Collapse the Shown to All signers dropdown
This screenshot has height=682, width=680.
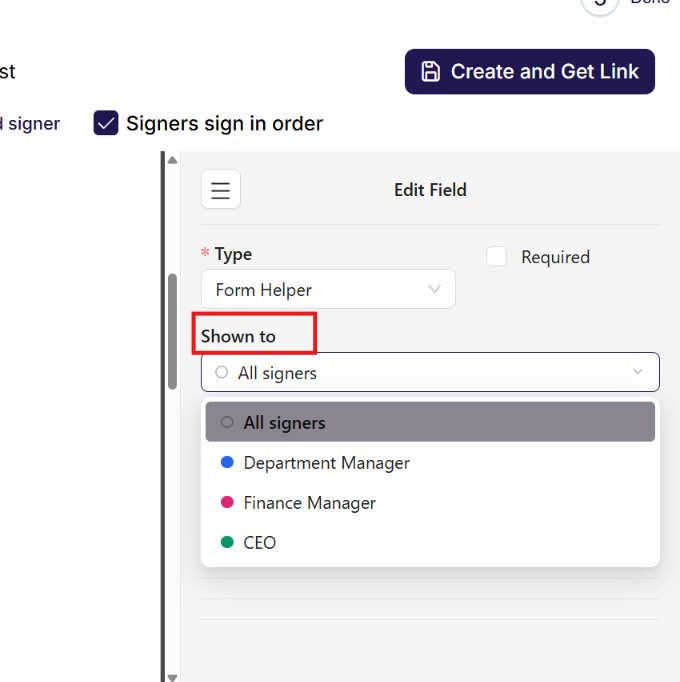(x=430, y=372)
